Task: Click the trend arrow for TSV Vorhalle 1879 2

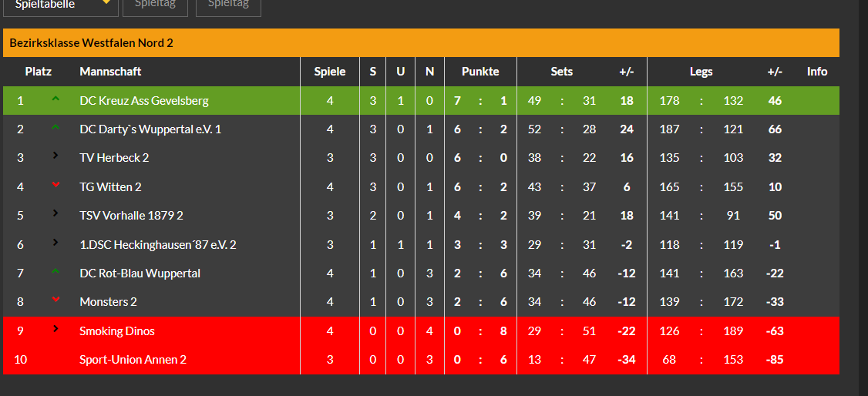Action: coord(56,213)
